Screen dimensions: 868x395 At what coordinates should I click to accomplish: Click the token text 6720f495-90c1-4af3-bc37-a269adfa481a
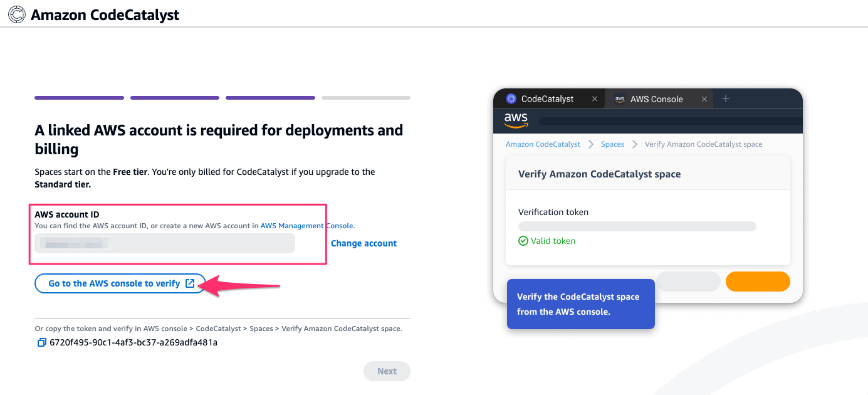click(x=133, y=342)
